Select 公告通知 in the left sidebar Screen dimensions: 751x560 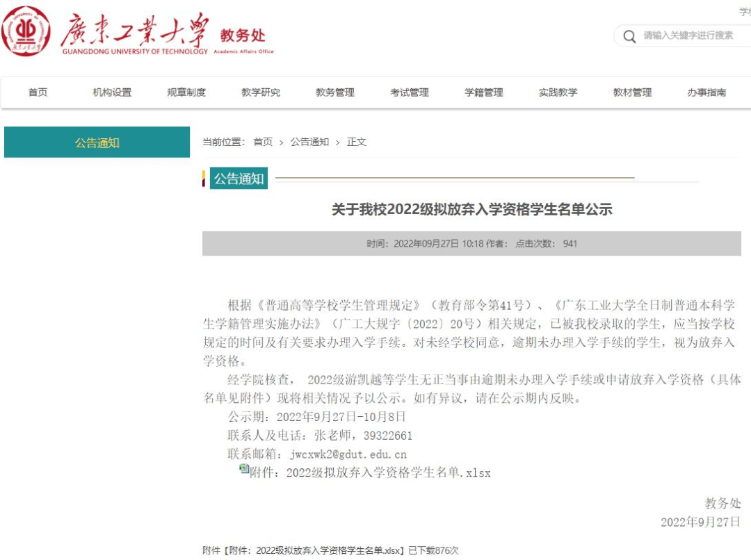click(x=97, y=142)
